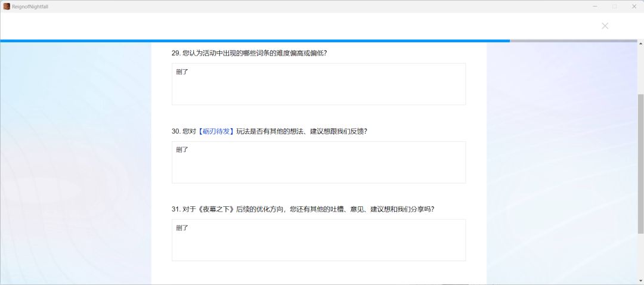The image size is (644, 285).
Task: Click the vertical scrollbar thumb
Action: pos(640,165)
